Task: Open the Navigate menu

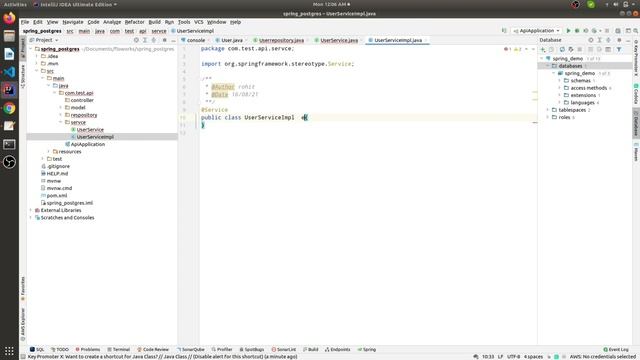Action: 73,22
